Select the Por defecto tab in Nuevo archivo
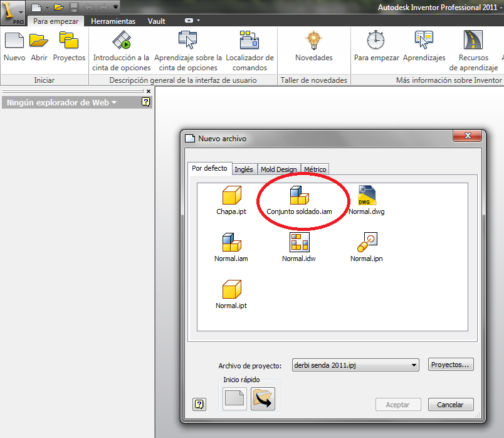504x438 pixels. coord(209,168)
